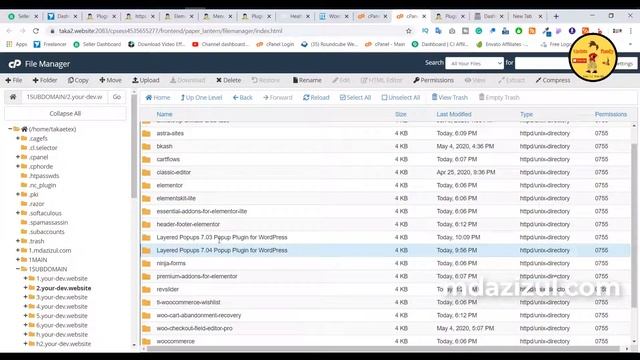Collapse the /home/takaetex root node

10,129
